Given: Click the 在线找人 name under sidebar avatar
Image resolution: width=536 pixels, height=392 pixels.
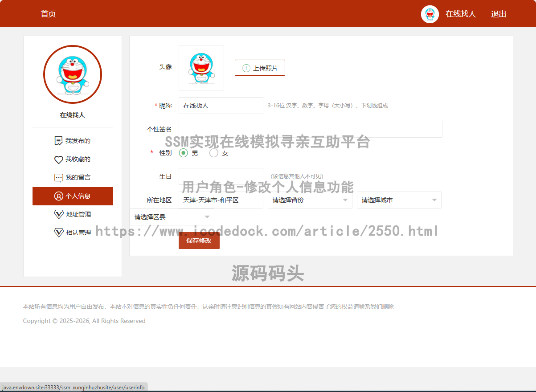Looking at the screenshot, I should [72, 115].
